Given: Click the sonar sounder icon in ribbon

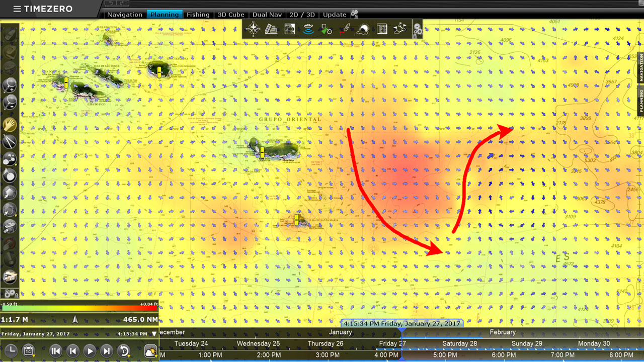Looking at the screenshot, I should (x=308, y=29).
